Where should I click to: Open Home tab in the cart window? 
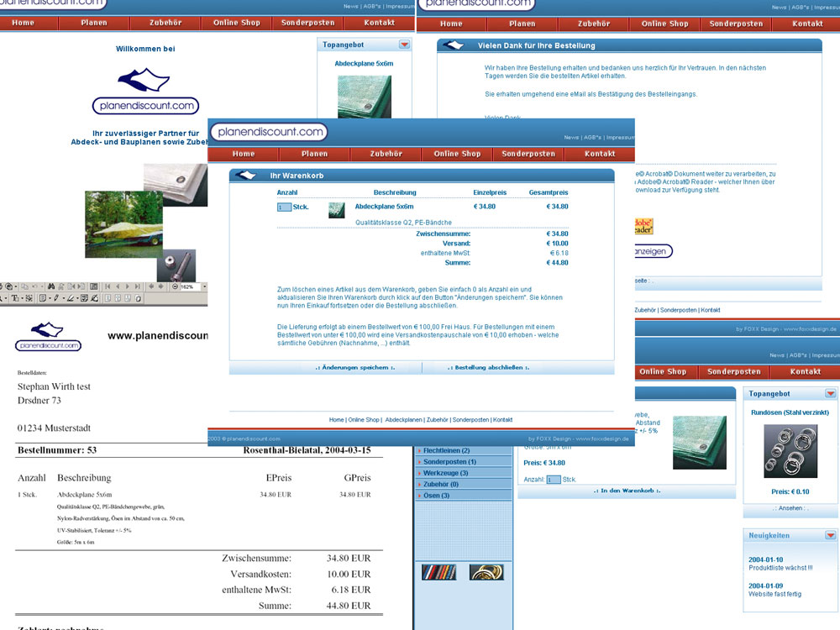[244, 154]
